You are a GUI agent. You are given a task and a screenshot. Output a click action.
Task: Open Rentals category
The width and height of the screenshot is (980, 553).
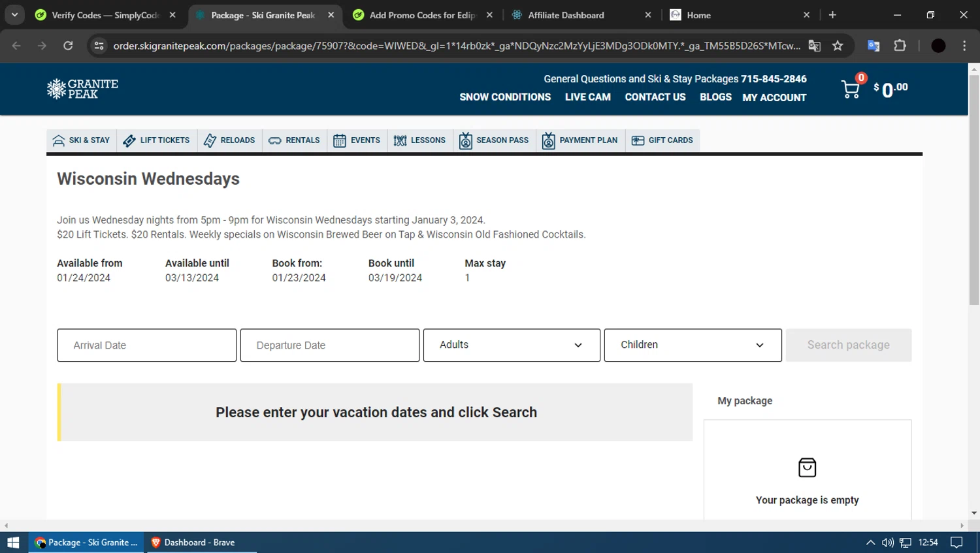click(x=294, y=140)
